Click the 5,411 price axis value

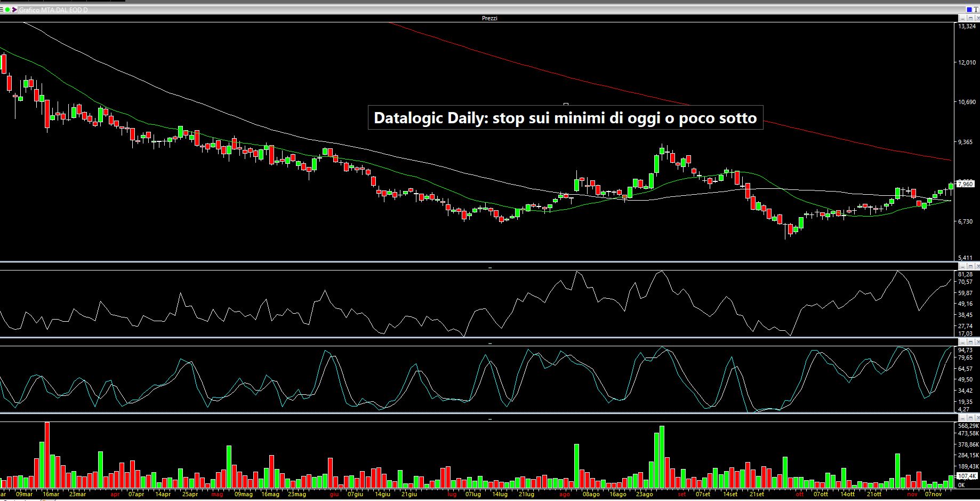pos(966,258)
